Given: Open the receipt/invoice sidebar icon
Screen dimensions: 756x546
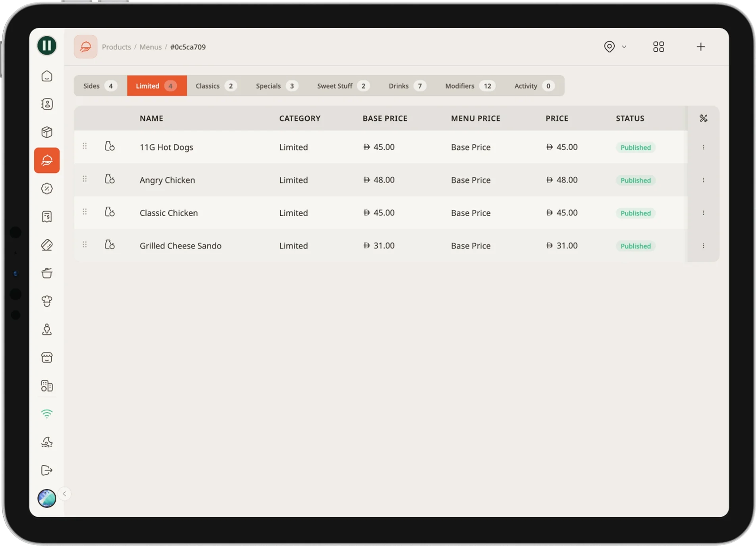Looking at the screenshot, I should (47, 217).
